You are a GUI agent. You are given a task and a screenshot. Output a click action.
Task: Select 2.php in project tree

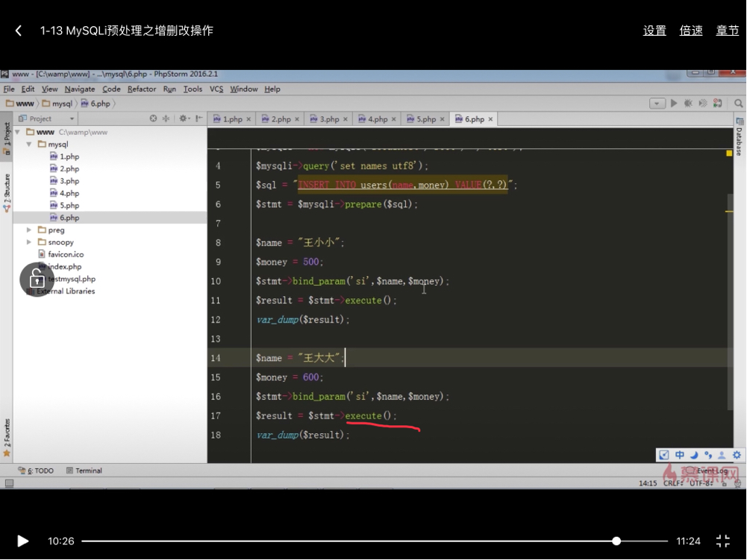(65, 169)
